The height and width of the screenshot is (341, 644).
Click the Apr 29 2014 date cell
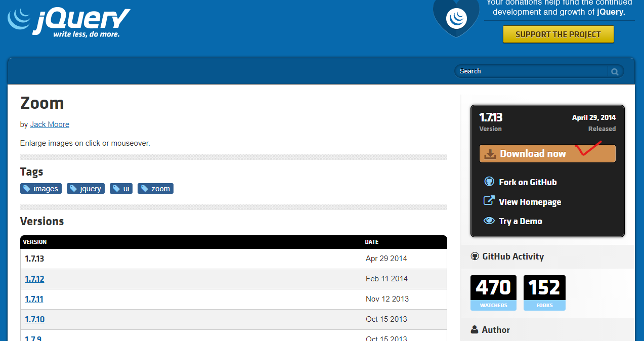coord(387,259)
